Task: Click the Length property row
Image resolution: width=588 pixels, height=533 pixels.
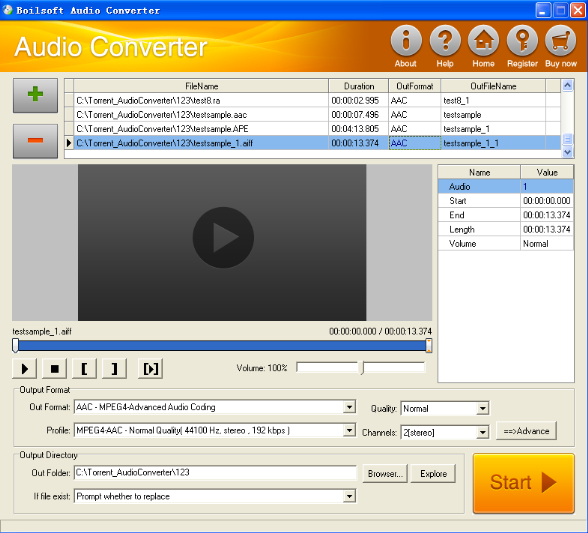Action: [x=506, y=229]
